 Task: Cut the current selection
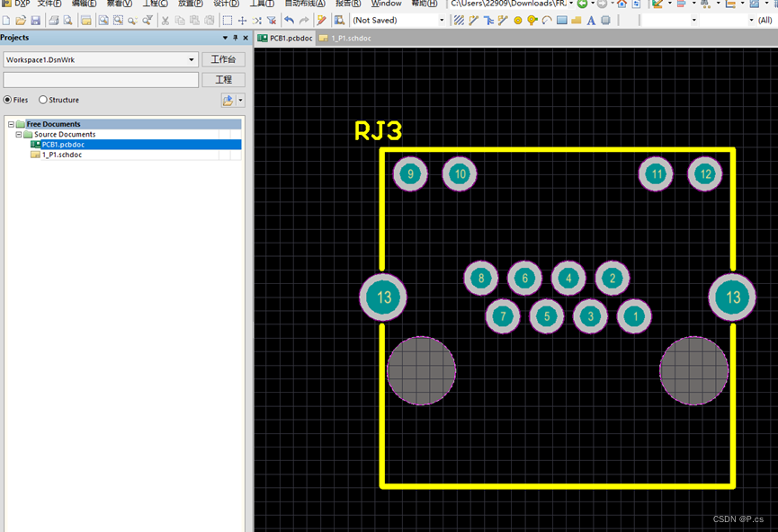165,21
